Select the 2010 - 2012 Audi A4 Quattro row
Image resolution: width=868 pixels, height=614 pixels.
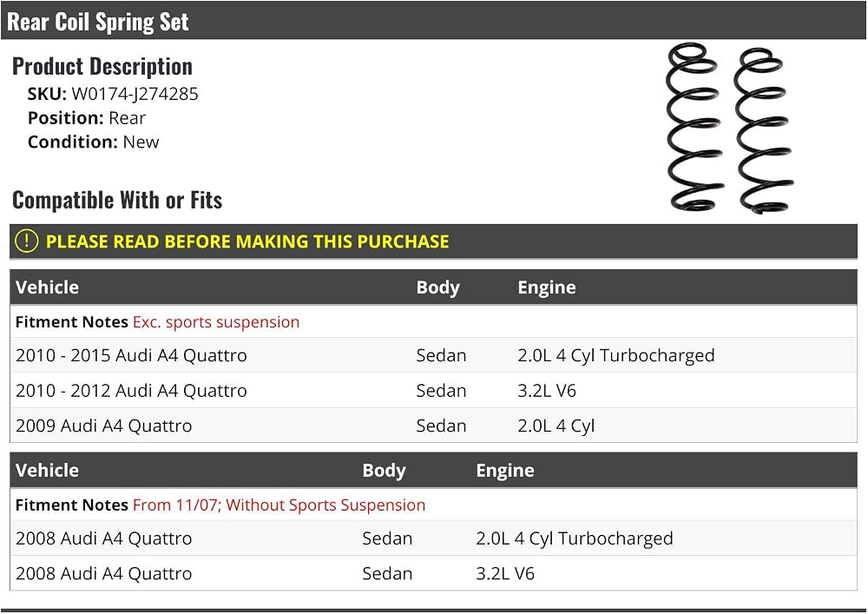433,391
